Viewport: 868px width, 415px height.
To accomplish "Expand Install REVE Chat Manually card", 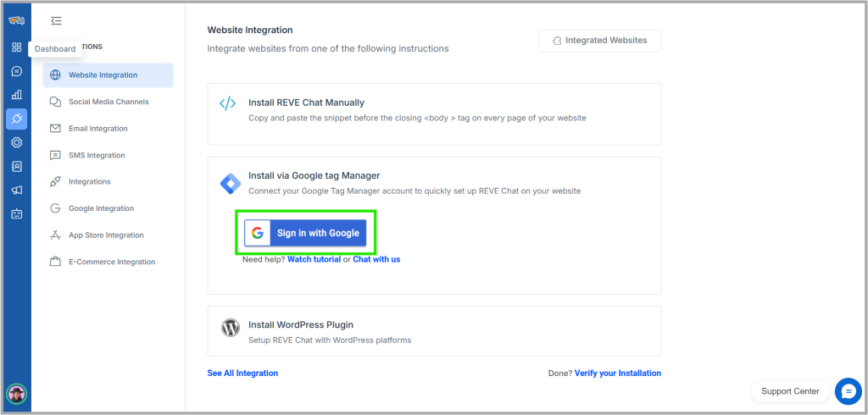I will [434, 109].
